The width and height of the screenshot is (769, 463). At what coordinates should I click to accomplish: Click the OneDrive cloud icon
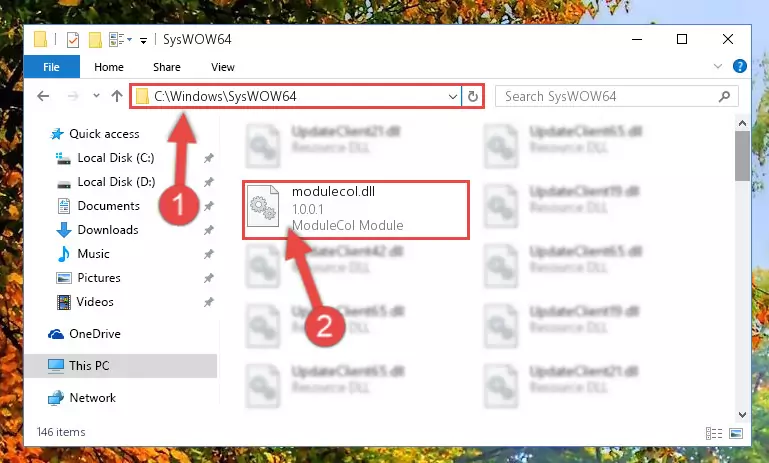56,334
